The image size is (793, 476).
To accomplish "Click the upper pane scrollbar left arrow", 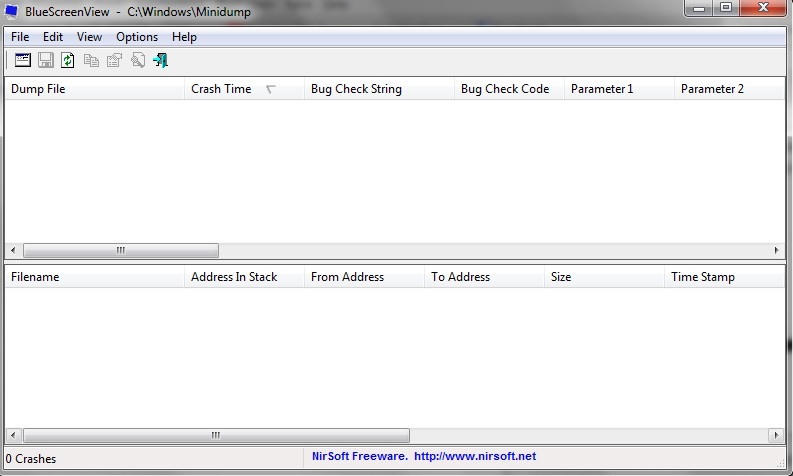I will (13, 250).
